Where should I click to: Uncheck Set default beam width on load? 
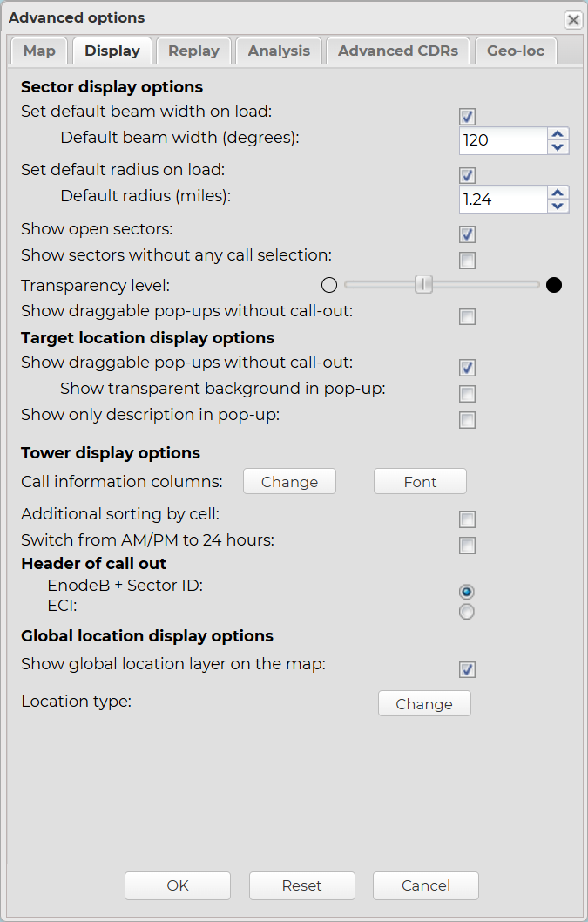[x=468, y=117]
